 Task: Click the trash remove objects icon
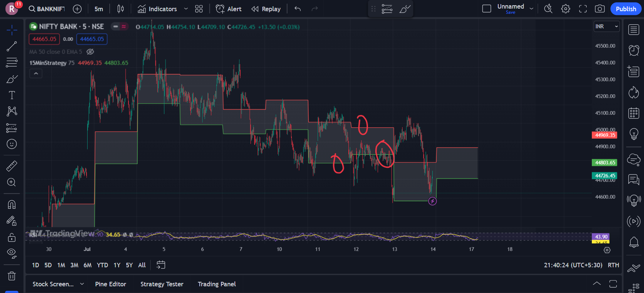coord(12,276)
